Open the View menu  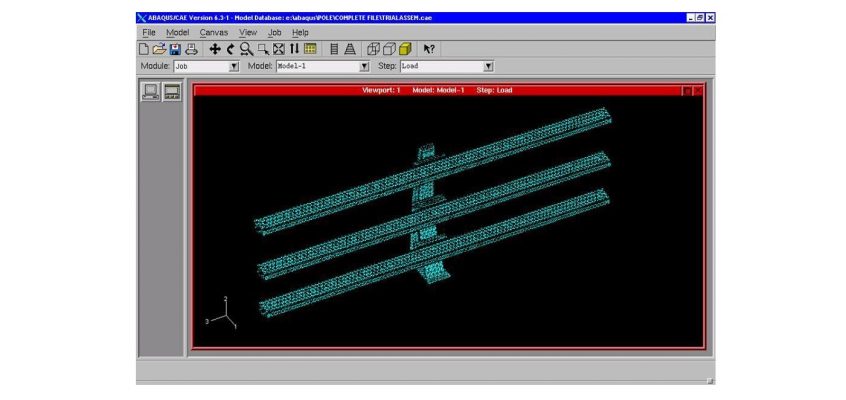click(248, 32)
